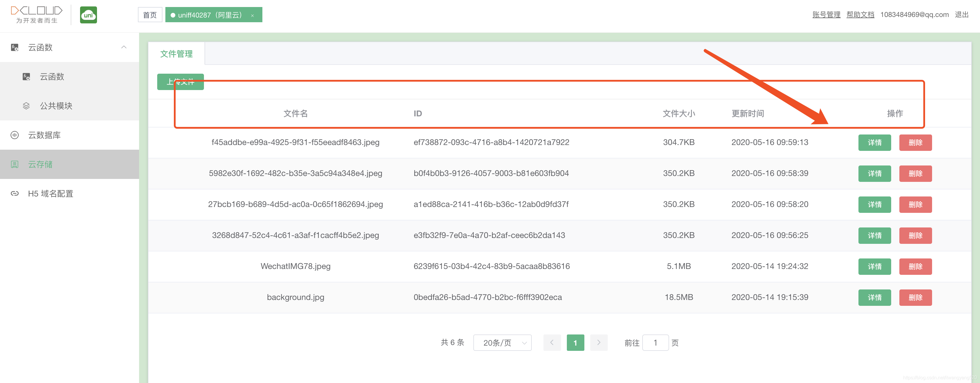
Task: Click the green uni app icon
Action: 88,15
